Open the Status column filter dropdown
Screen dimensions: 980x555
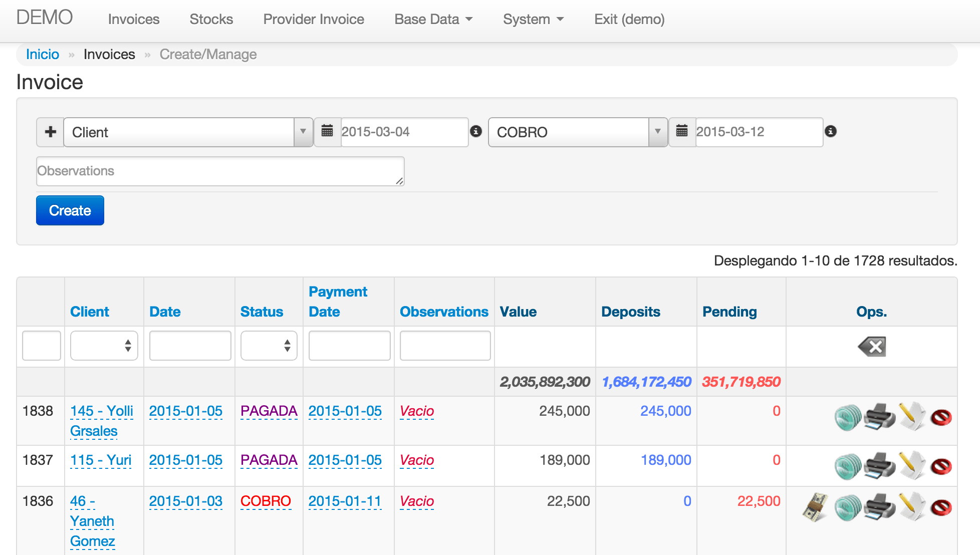click(269, 346)
